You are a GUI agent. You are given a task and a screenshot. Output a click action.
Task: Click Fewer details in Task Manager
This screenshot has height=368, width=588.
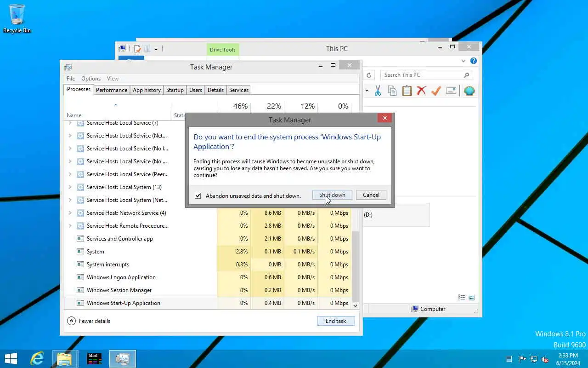(89, 321)
